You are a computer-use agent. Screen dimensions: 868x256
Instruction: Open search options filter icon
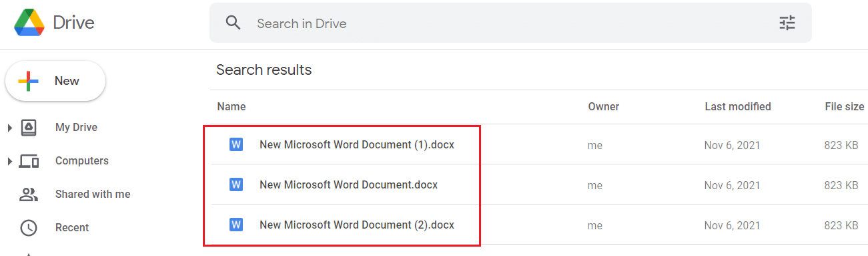[x=788, y=23]
